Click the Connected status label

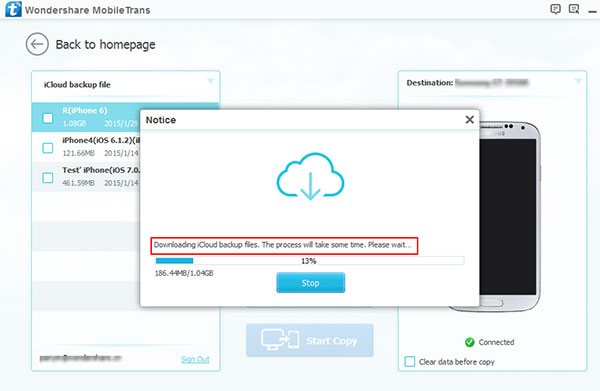coord(496,342)
